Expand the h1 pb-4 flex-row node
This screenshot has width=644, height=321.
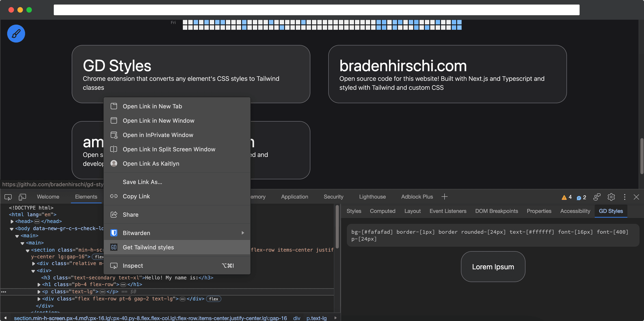pos(39,285)
